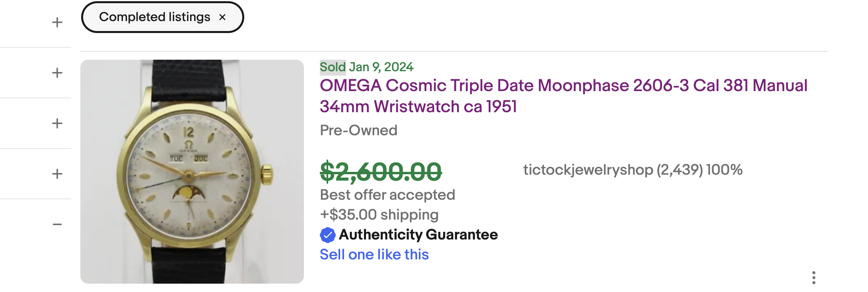The height and width of the screenshot is (292, 868).
Task: Click the Completed listings filter chip
Action: point(154,17)
